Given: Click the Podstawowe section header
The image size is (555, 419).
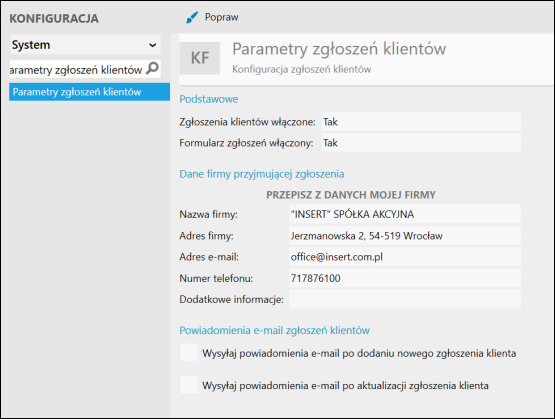Looking at the screenshot, I should pos(209,99).
